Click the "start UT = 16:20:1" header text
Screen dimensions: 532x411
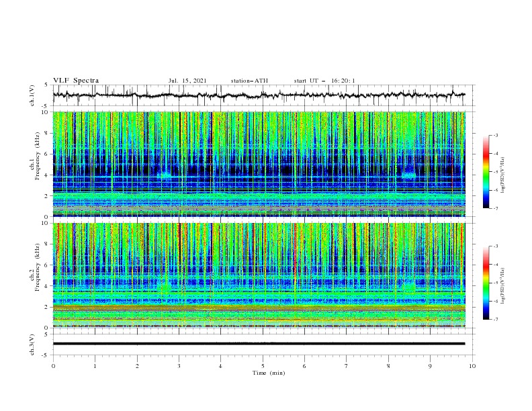pyautogui.click(x=324, y=81)
